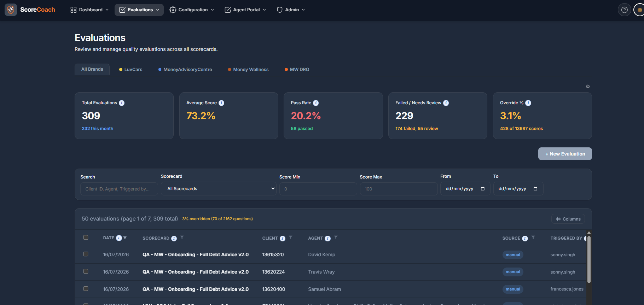Filter the Agent column
Image resolution: width=644 pixels, height=305 pixels.
pos(336,237)
